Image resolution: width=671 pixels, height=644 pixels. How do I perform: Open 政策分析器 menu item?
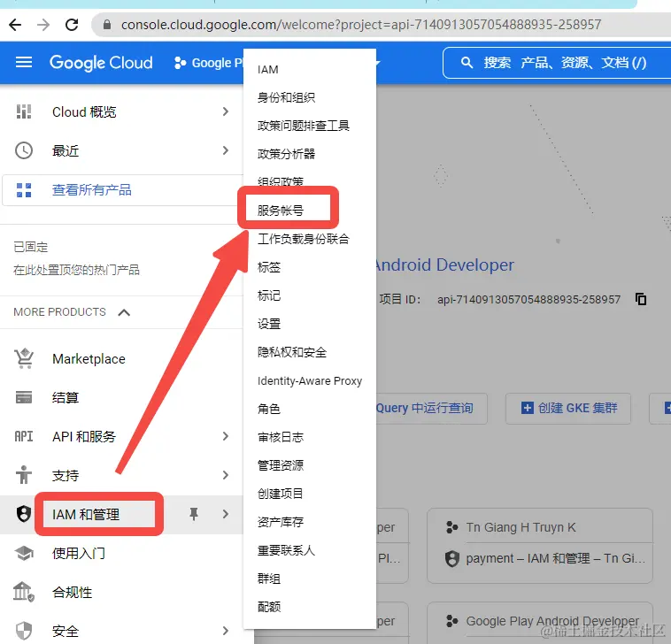click(286, 154)
